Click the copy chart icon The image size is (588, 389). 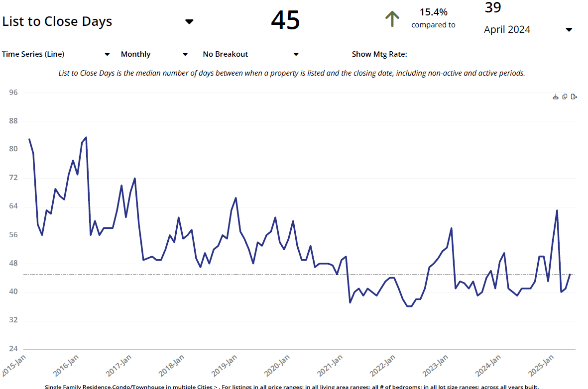coord(565,97)
